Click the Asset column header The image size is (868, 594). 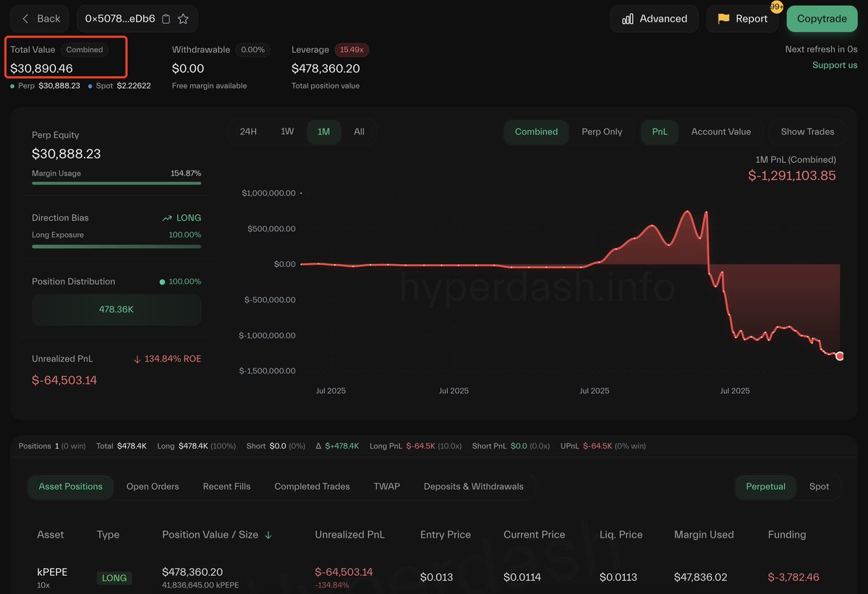[x=51, y=535]
